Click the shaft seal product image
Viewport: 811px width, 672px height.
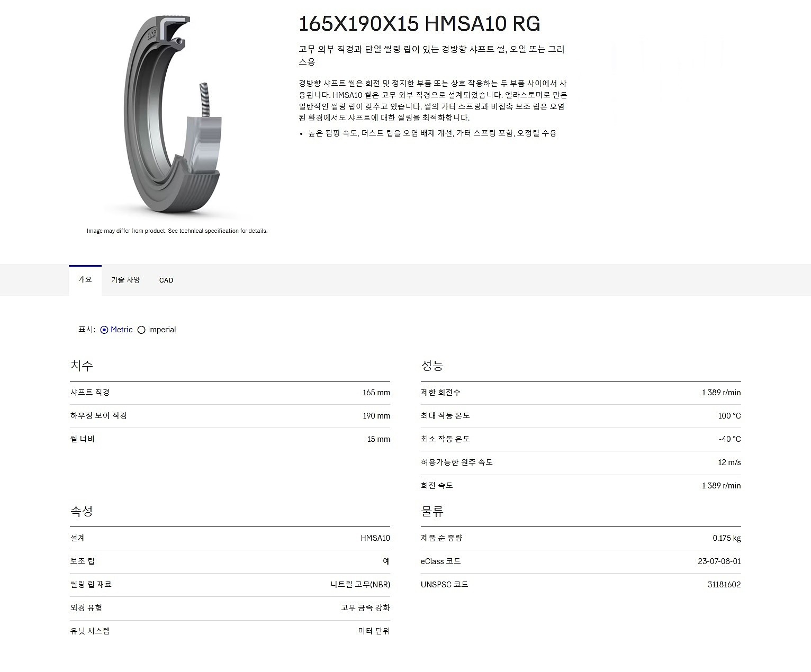coord(176,115)
